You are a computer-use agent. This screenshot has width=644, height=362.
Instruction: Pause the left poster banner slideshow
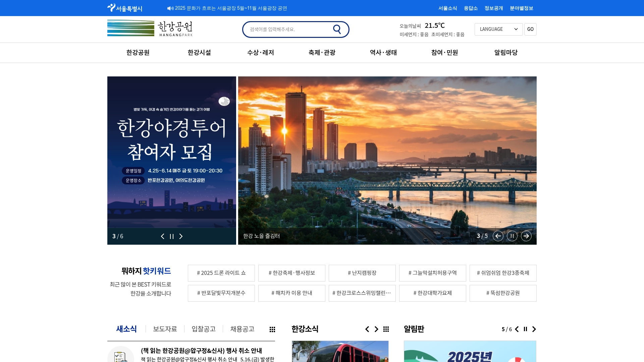172,236
